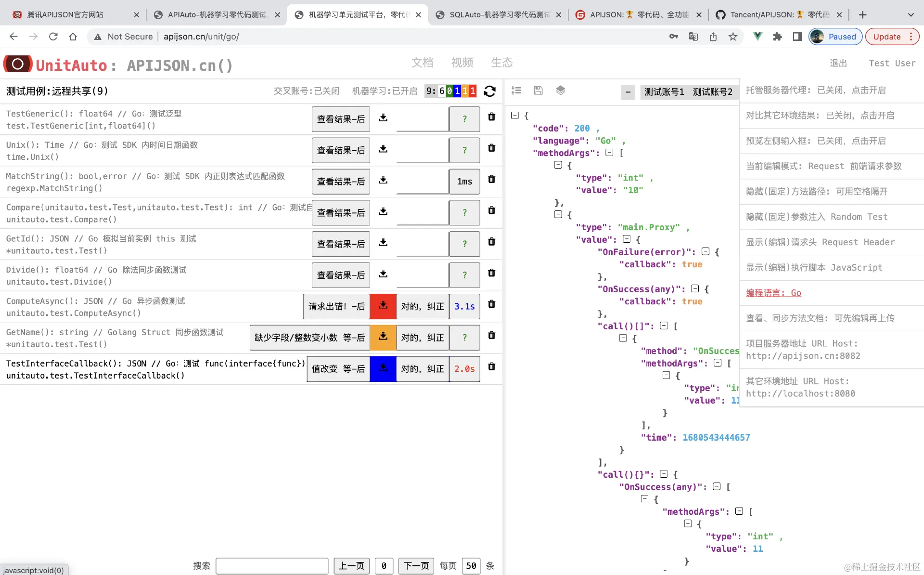The height and width of the screenshot is (575, 924).
Task: Select 测试账号2 account tab
Action: [x=712, y=91]
